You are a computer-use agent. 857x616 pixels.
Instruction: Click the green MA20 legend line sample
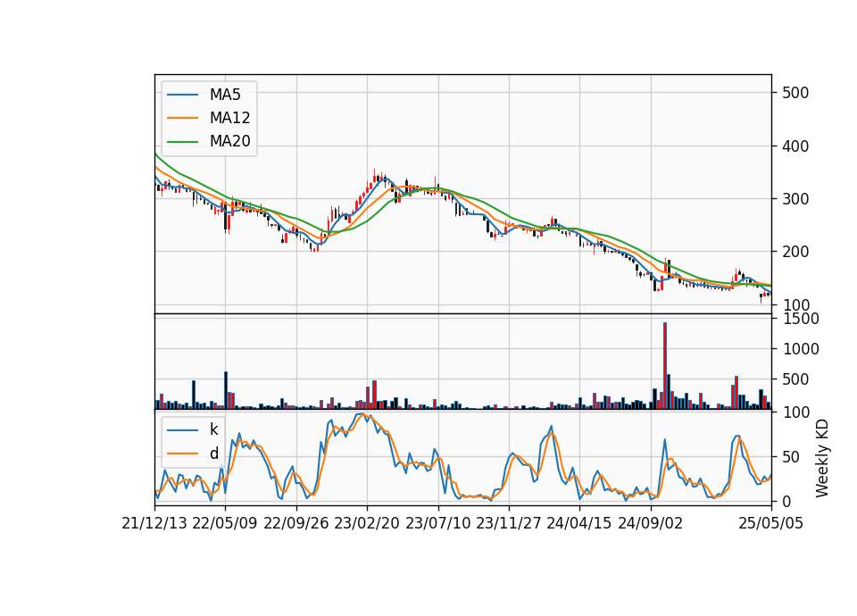182,141
